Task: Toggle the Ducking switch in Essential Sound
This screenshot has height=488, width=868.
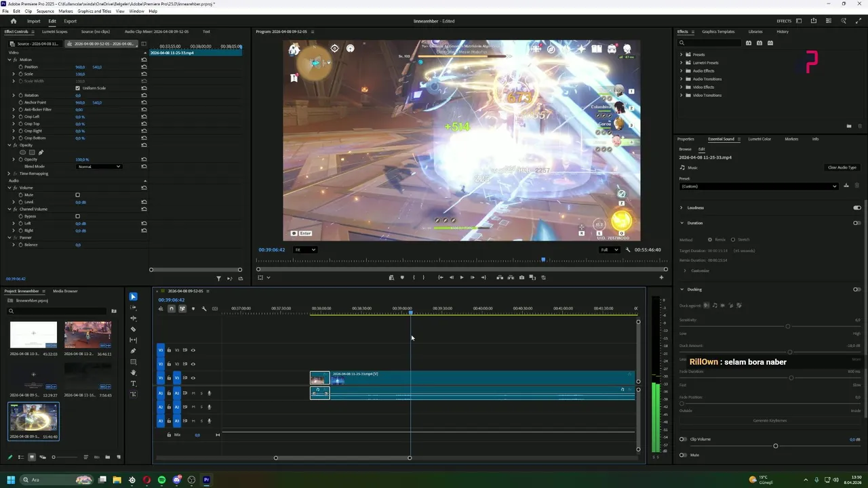Action: [857, 289]
